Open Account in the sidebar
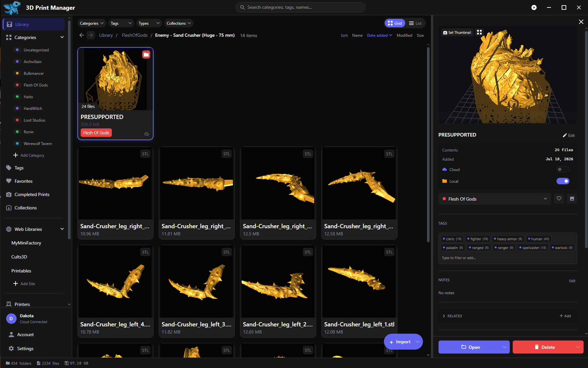Viewport: 588px width, 368px height. [25, 335]
